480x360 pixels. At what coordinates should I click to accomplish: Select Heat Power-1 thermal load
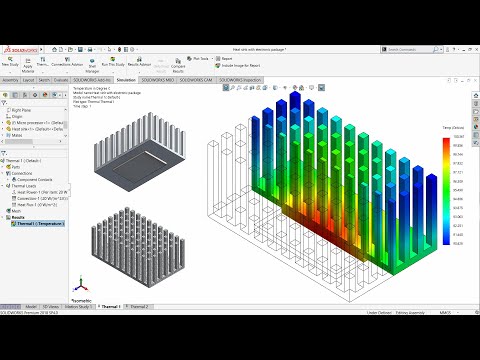coord(39,192)
